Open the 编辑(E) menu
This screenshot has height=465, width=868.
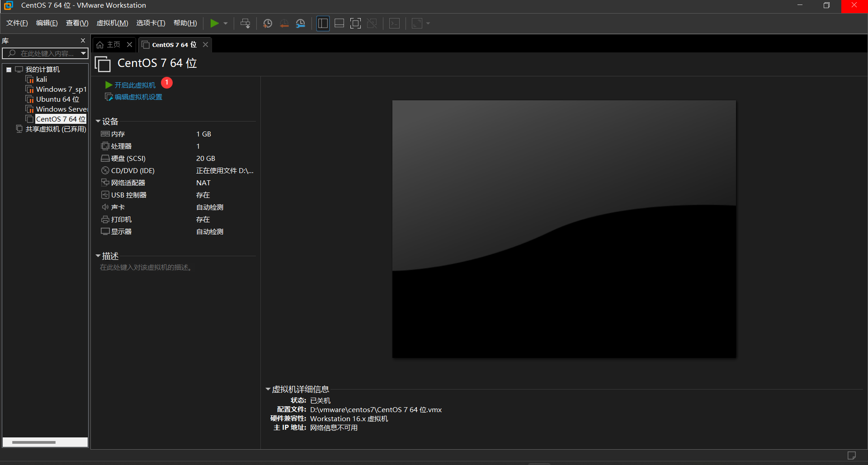click(47, 23)
